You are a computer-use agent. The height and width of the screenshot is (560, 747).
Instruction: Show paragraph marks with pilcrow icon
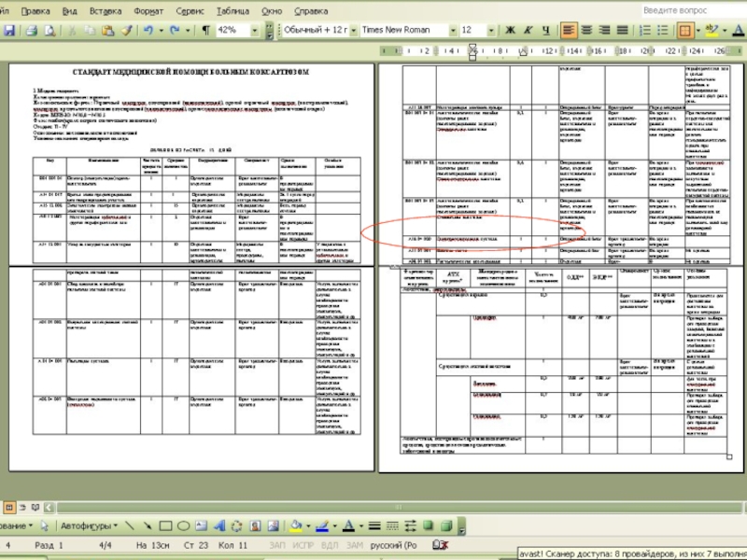coord(204,31)
